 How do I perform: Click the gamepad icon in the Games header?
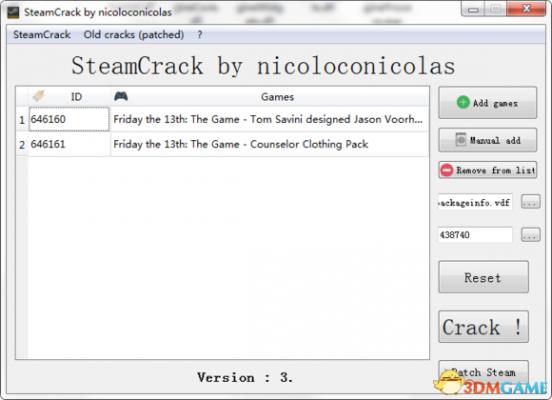[x=121, y=96]
